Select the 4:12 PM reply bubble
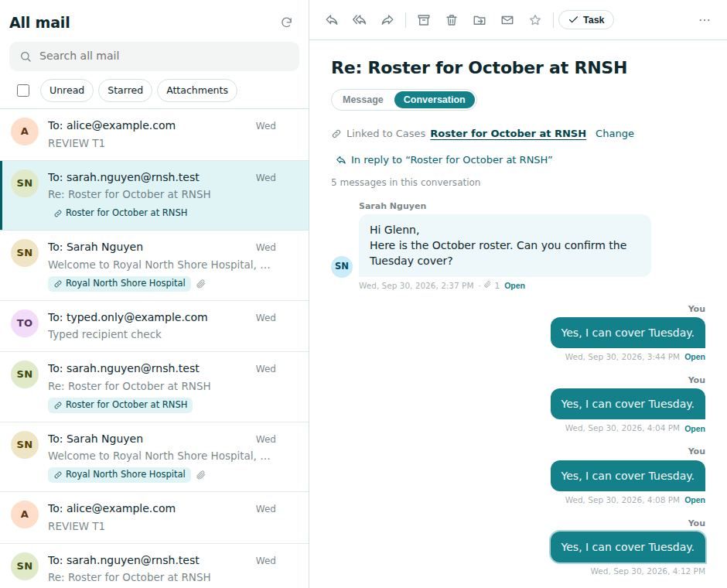The image size is (727, 588). (628, 547)
